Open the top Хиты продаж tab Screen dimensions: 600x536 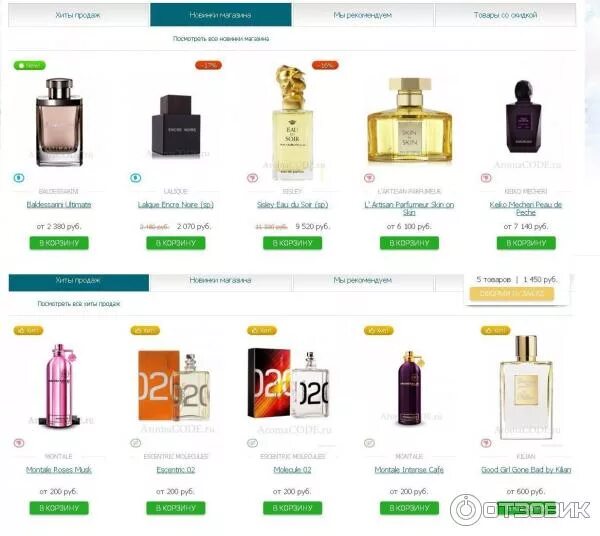click(78, 15)
